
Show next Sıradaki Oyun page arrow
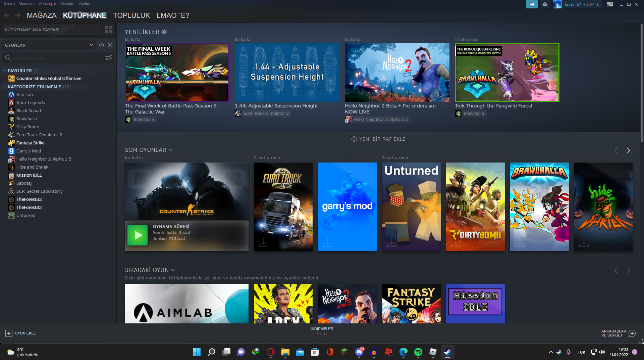628,271
